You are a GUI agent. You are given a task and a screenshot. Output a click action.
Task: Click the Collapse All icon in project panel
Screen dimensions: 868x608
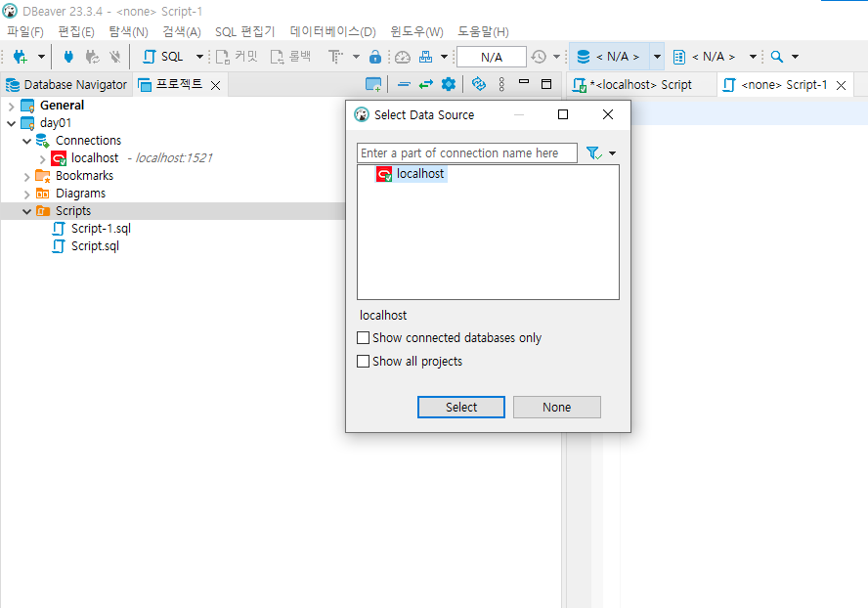(x=404, y=84)
